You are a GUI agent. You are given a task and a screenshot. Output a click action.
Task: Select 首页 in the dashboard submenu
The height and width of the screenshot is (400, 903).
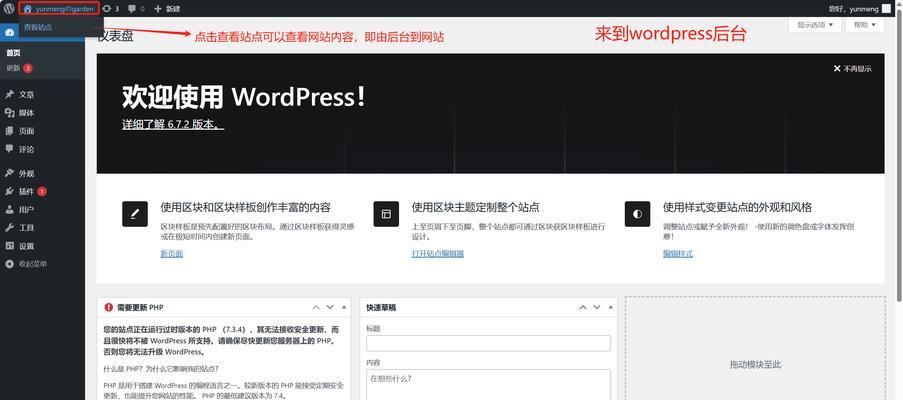pos(13,53)
